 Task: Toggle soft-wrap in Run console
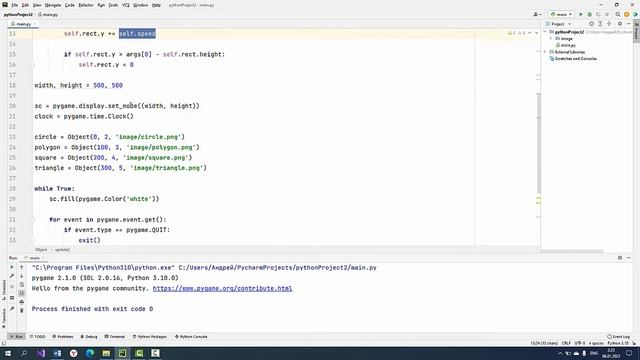point(22,284)
